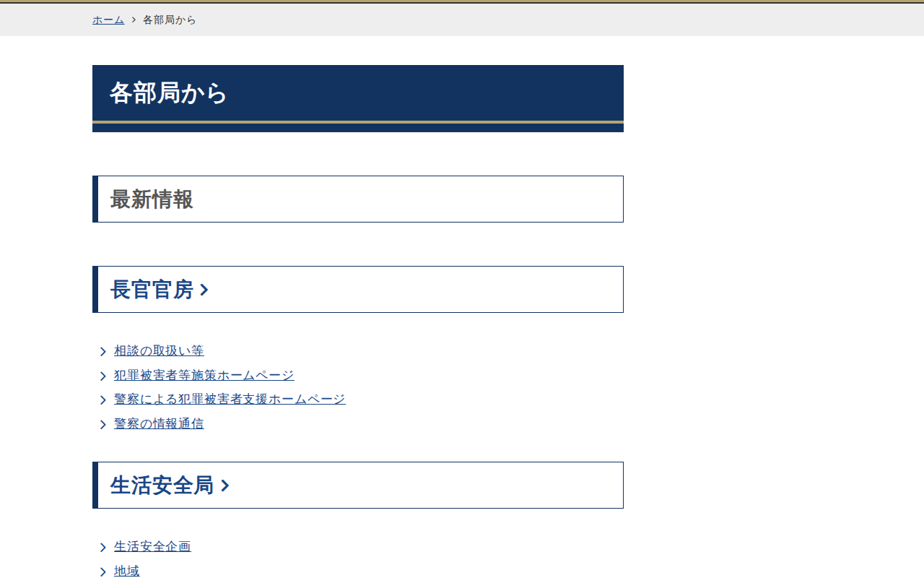924x578 pixels.
Task: Click the arrow bullet before 警察の情報通信
Action: tap(103, 425)
